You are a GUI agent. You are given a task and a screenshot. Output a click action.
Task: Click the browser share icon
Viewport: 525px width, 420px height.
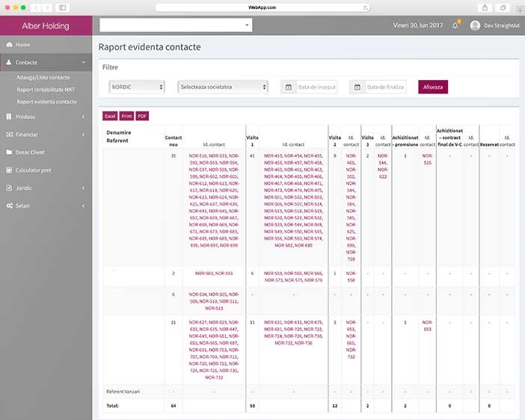pos(485,7)
